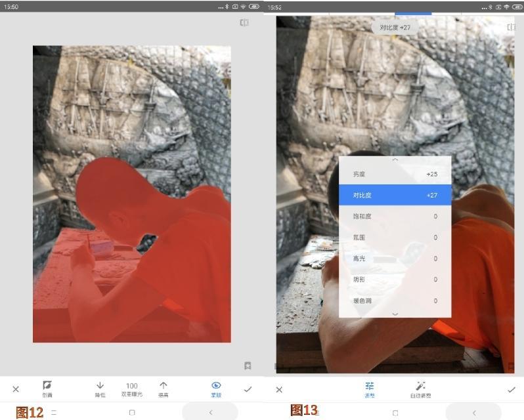
Task: Discard the tune image changes with the right X
Action: [279, 390]
